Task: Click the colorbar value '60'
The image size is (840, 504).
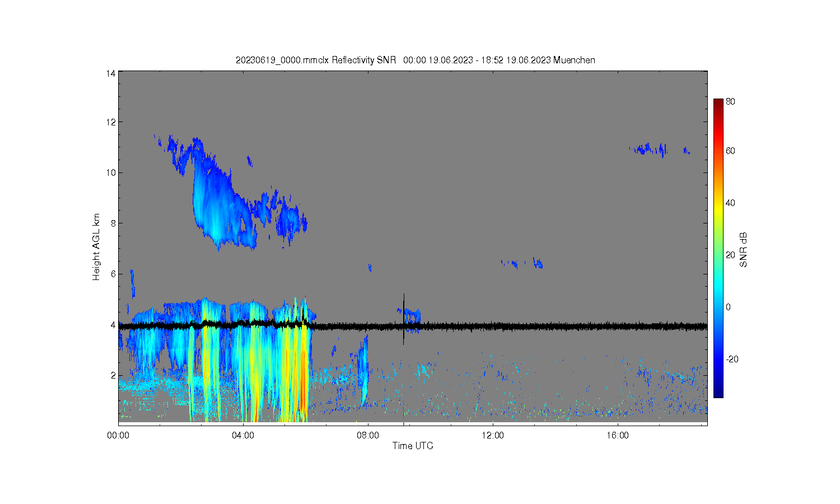Action: pos(730,151)
